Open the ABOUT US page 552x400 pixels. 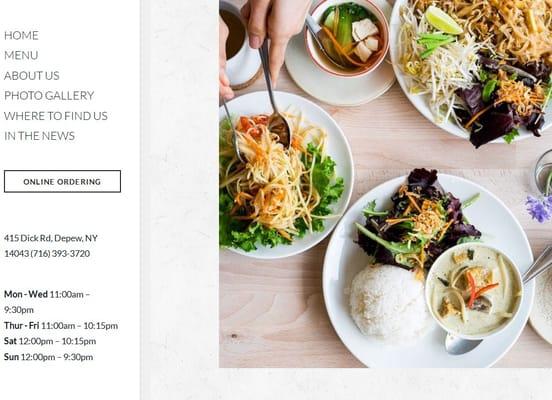coord(32,76)
